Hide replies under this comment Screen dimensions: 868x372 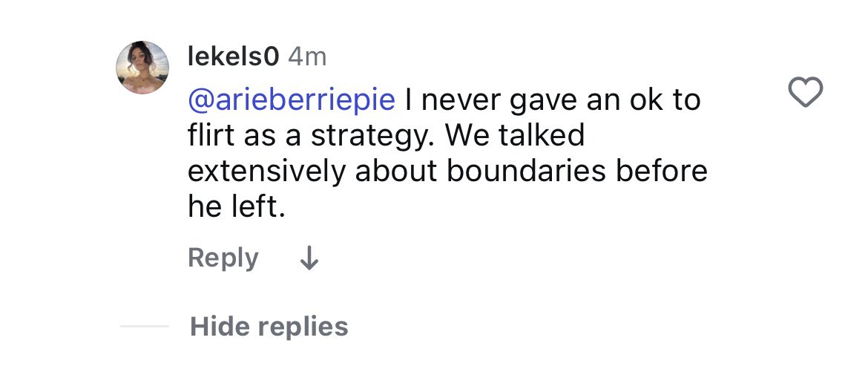(x=269, y=327)
